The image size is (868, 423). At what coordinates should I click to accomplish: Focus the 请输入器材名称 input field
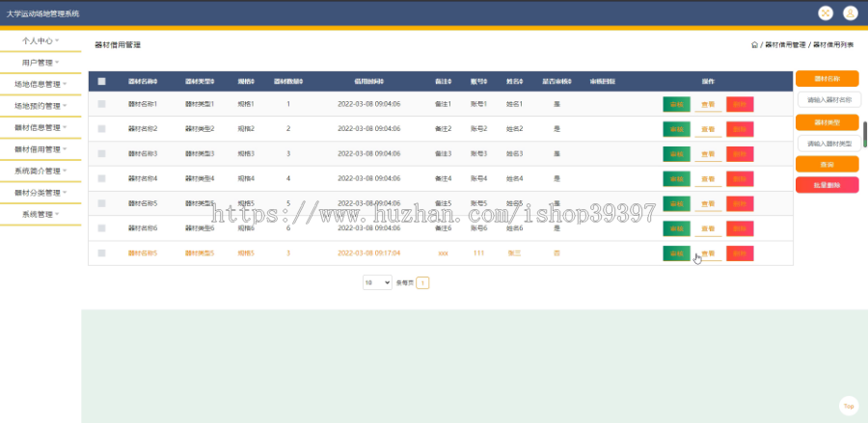[x=829, y=99]
